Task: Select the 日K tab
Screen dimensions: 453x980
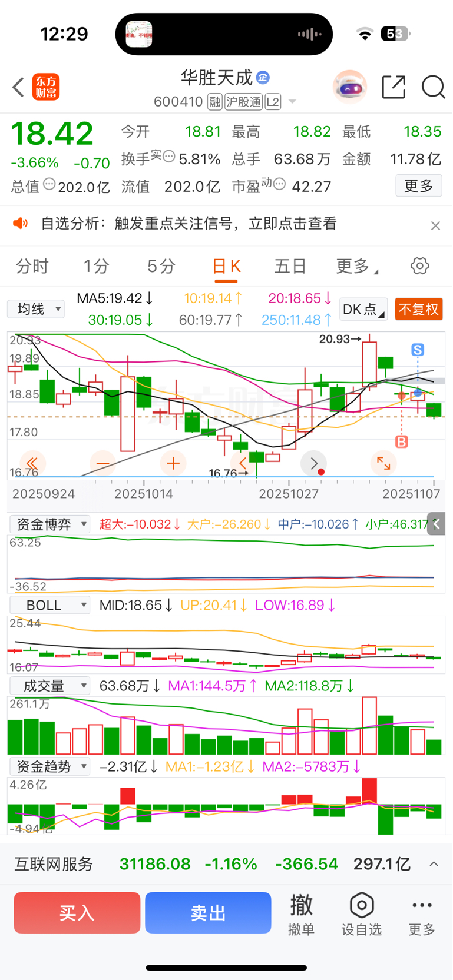Action: pyautogui.click(x=226, y=267)
